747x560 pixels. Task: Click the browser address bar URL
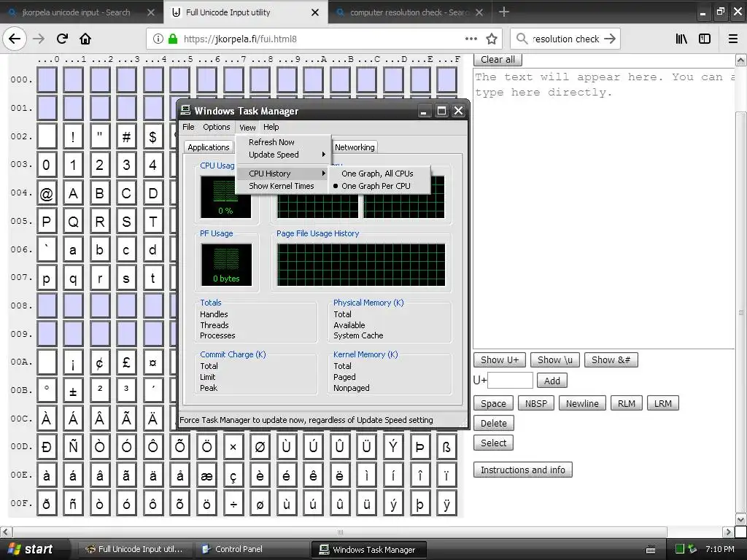240,39
